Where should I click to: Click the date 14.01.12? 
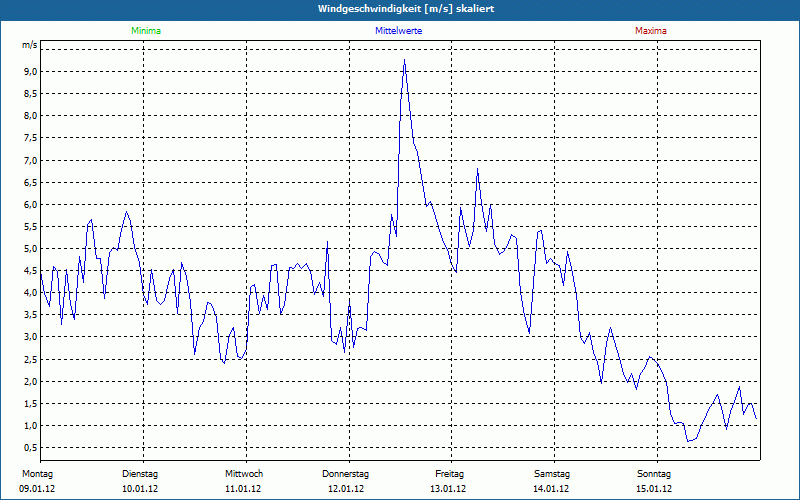pyautogui.click(x=551, y=489)
